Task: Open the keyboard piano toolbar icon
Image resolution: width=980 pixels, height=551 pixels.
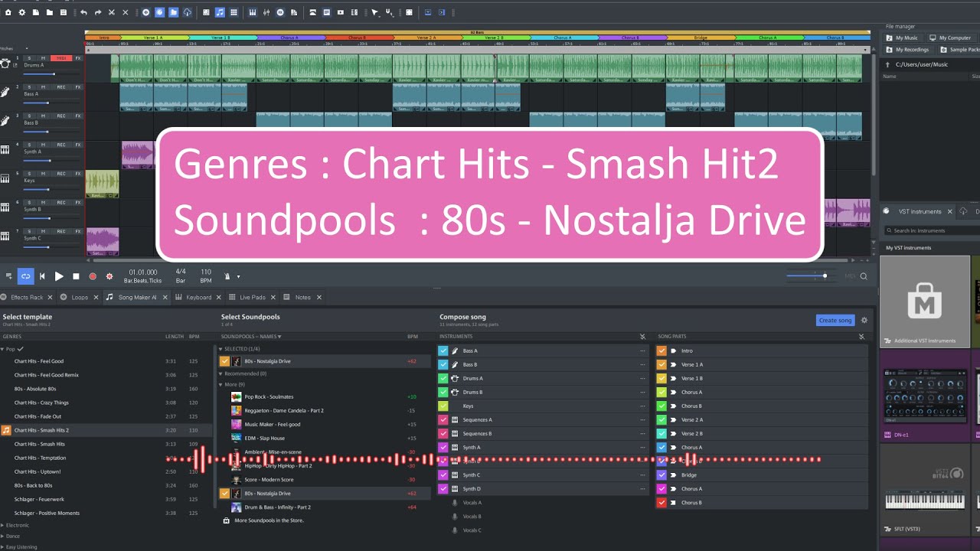Action: [x=253, y=12]
